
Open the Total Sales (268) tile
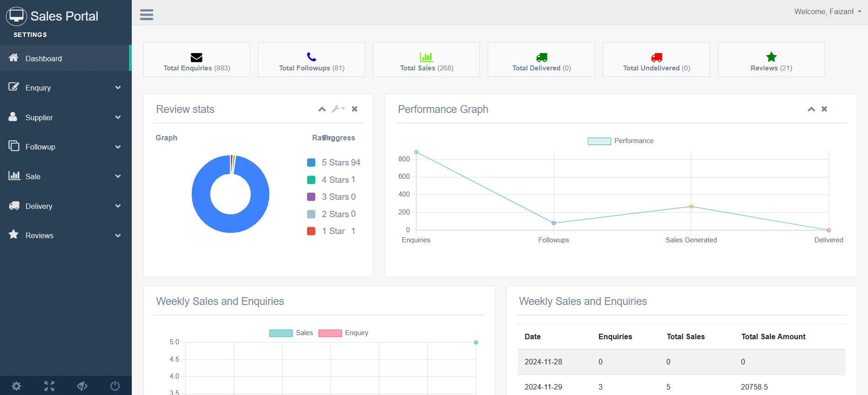[426, 60]
